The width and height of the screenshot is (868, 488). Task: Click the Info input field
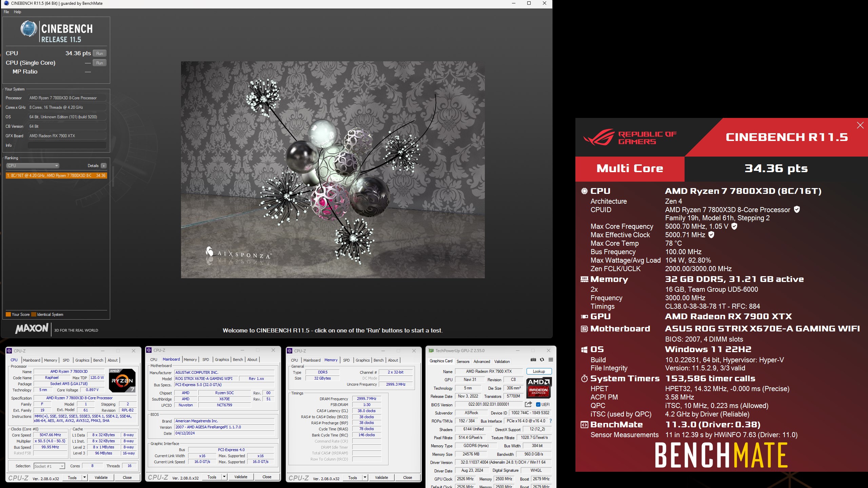coord(67,145)
